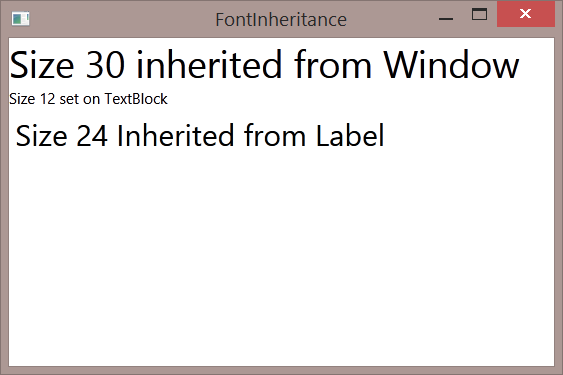Image resolution: width=563 pixels, height=375 pixels.
Task: Maximize the FontInheritance window
Action: pos(479,15)
